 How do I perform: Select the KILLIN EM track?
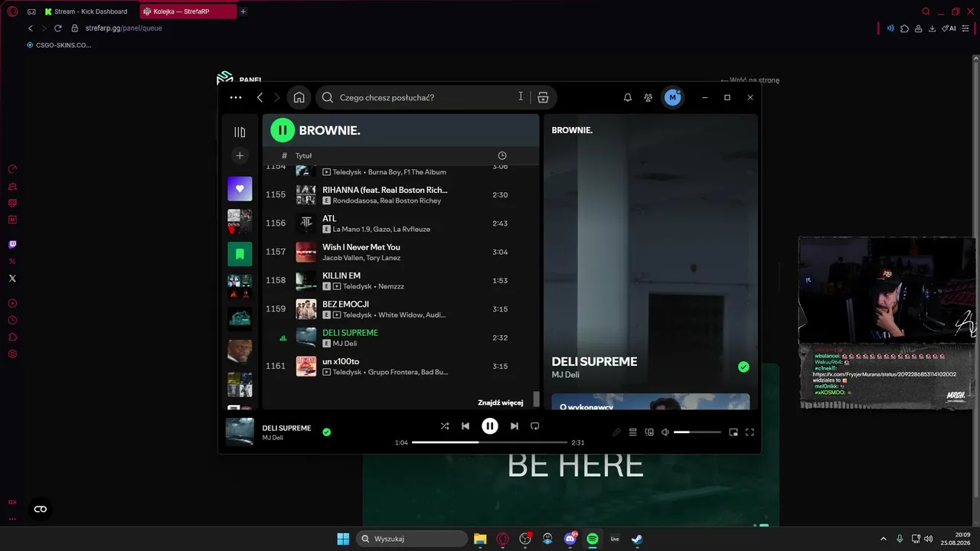[x=401, y=281]
